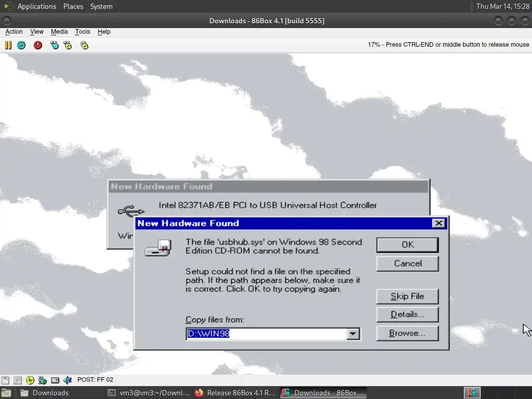Viewport: 532px width, 399px height.
Task: Send Ctrl+Alt+Del using the teal keys icon
Action: click(54, 45)
